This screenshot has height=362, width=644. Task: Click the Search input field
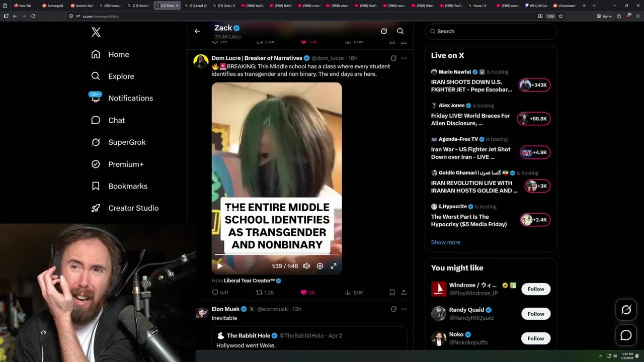tap(491, 31)
